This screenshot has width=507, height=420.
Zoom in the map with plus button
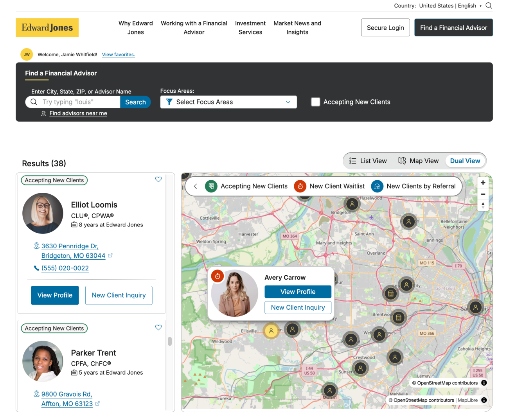pos(483,183)
